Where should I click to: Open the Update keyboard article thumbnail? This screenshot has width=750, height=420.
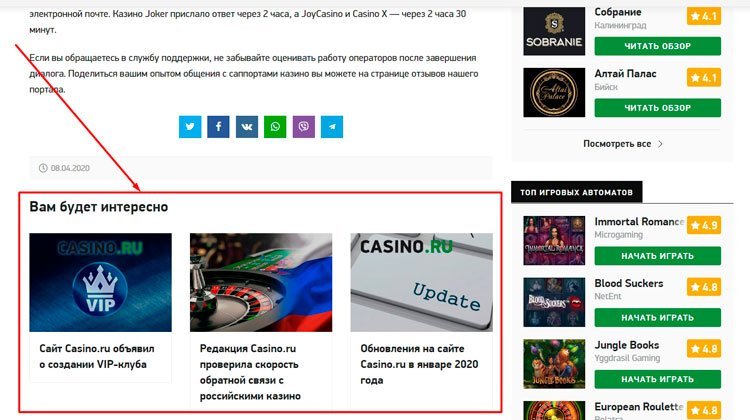click(x=421, y=282)
